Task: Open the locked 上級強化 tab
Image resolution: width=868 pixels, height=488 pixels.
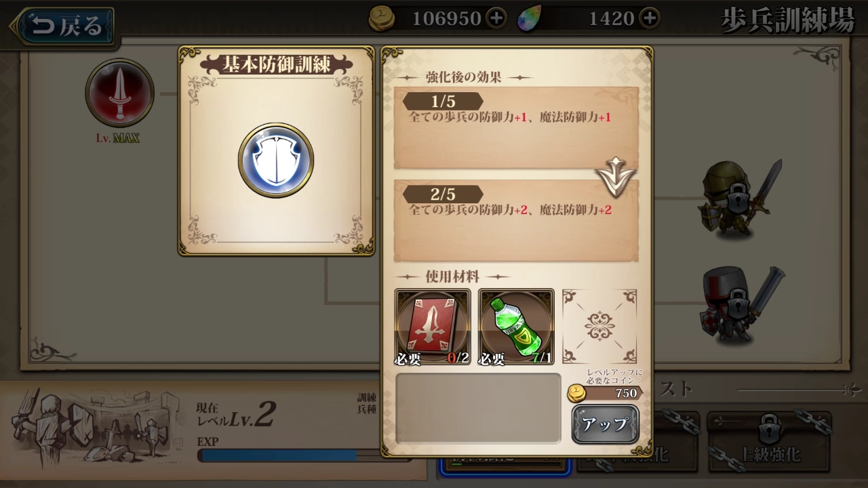Action: 769,442
